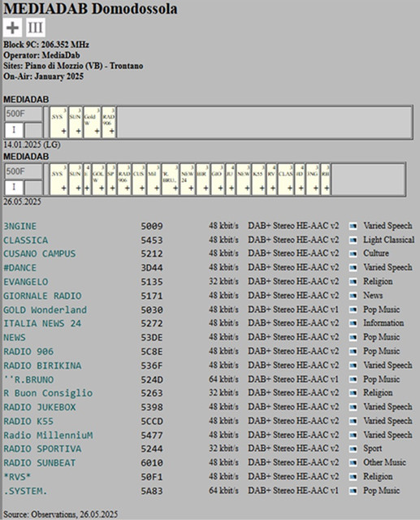Click the small icon in the RADIO SPORTIVA row
This screenshot has width=420, height=520.
coord(353,449)
